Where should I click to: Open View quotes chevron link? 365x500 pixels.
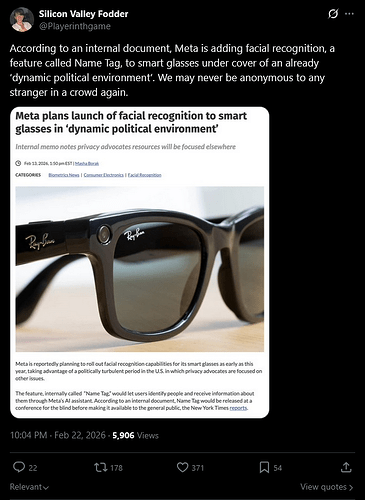point(327,487)
